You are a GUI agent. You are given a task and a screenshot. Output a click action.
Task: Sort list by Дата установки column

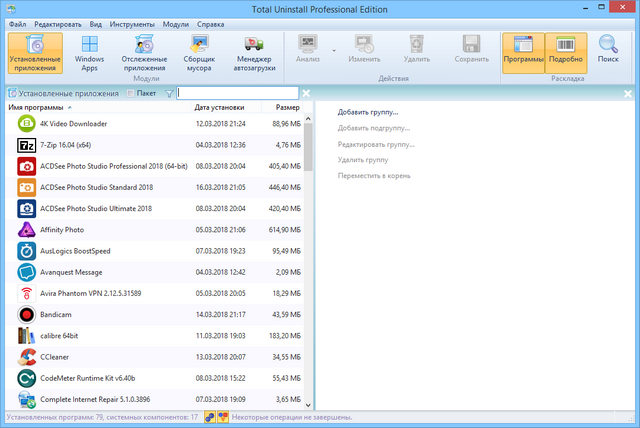coord(218,107)
